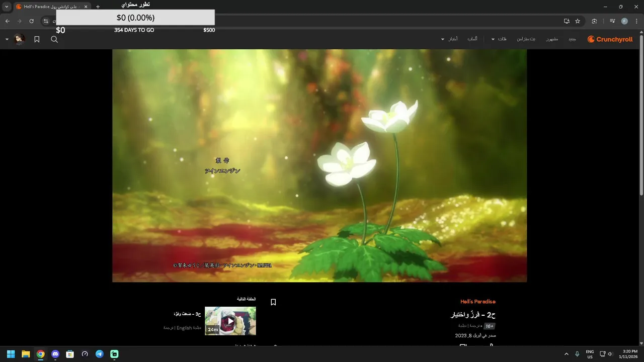This screenshot has height=362, width=644.
Task: Open the Hell's Paradise series link
Action: point(478,302)
